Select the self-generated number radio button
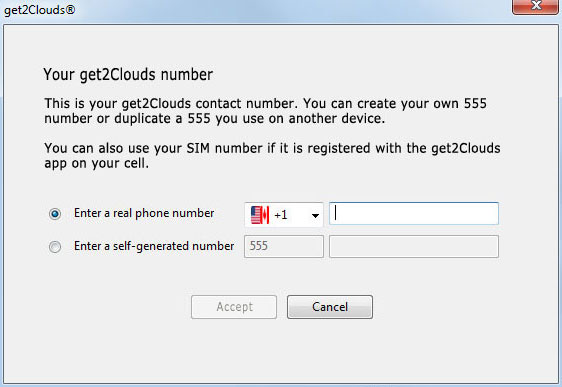Screen dimensions: 562x387 pos(55,247)
